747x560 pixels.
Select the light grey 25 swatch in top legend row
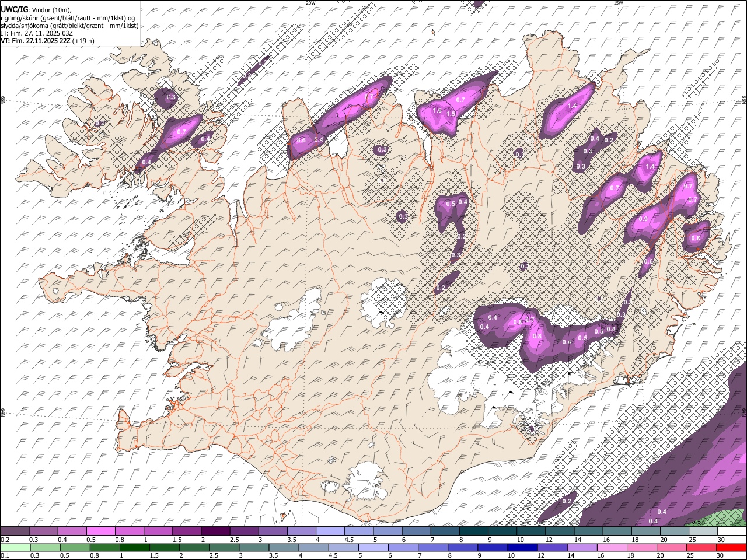(x=703, y=531)
